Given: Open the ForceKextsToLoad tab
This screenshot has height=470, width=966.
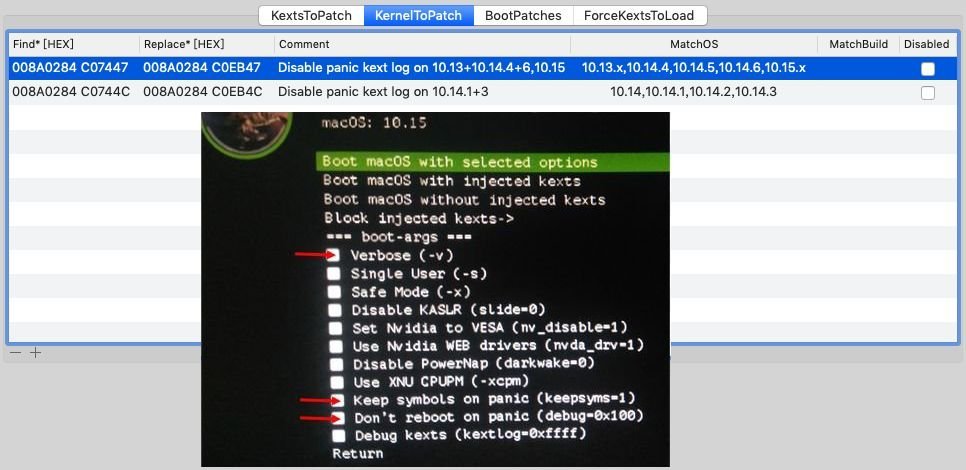Looking at the screenshot, I should click(639, 15).
